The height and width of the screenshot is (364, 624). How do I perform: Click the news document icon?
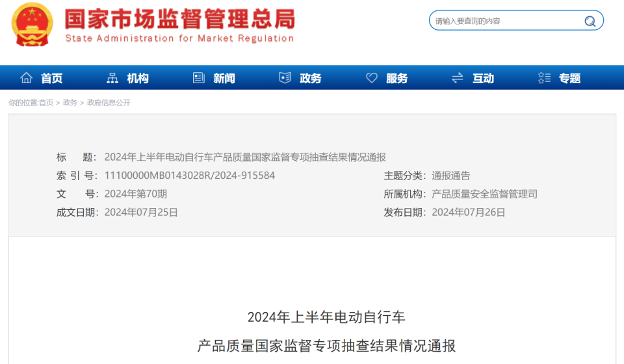click(199, 78)
